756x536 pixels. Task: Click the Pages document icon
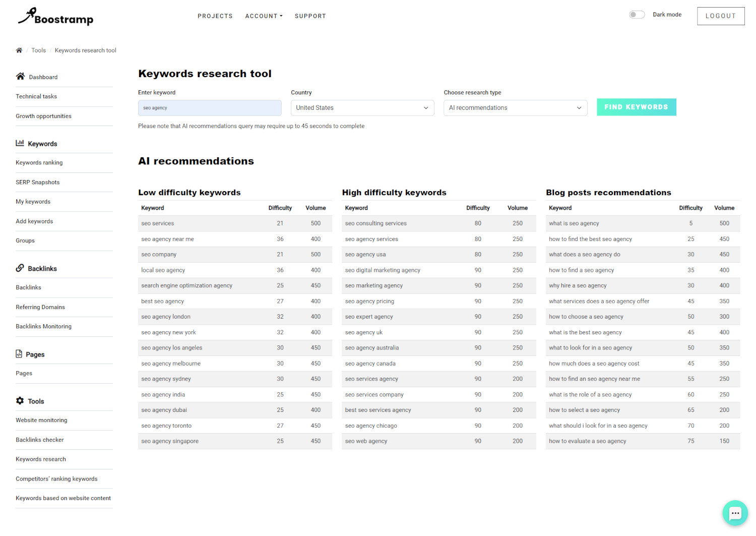[x=19, y=354]
